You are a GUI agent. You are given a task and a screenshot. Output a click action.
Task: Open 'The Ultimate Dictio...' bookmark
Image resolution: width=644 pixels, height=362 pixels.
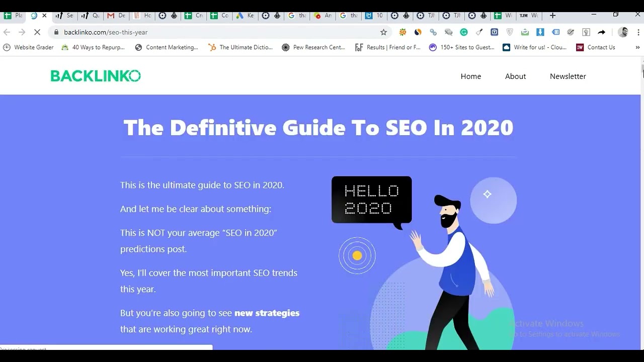tap(240, 47)
